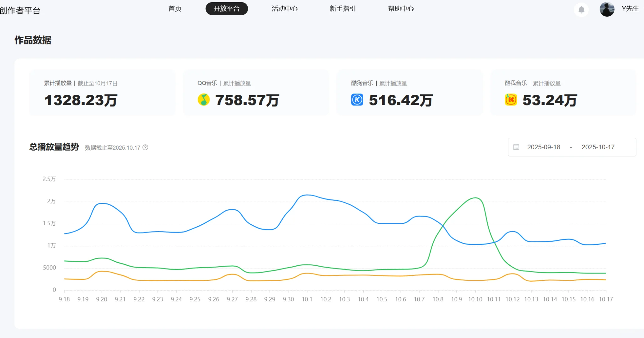Click the 10.10 marker on chart x-axis
Screen dimensions: 644x338
pos(475,299)
